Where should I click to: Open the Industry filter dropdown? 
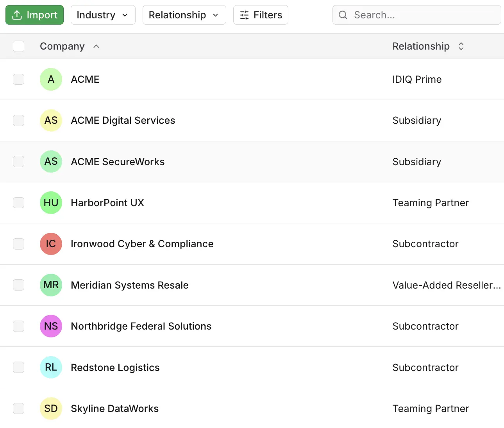[x=103, y=15]
